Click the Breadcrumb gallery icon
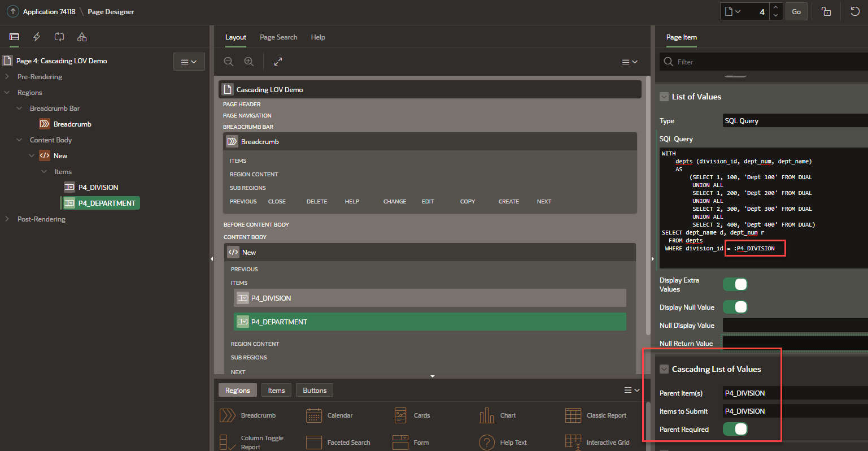868x451 pixels. click(x=228, y=415)
